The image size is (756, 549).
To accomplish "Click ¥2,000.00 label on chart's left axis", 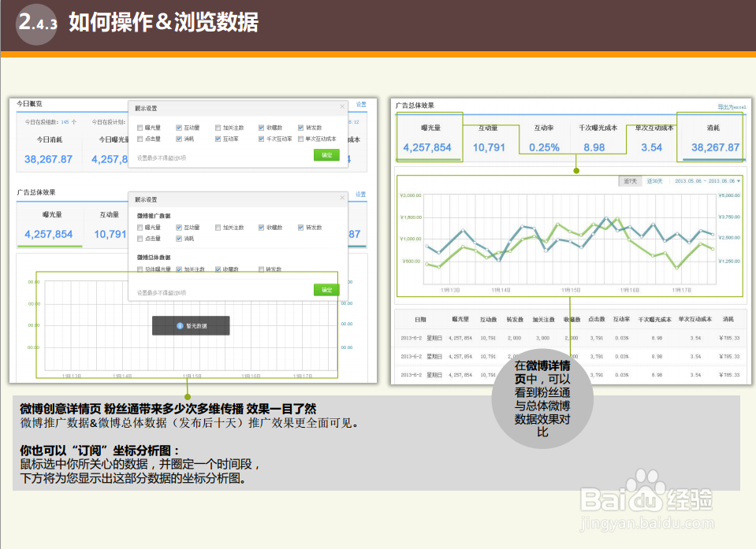I will coord(410,195).
